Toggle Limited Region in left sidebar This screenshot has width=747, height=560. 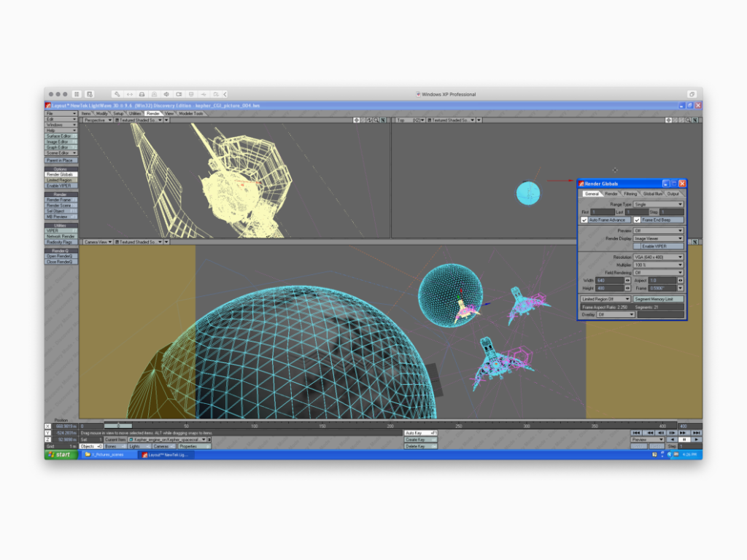61,180
